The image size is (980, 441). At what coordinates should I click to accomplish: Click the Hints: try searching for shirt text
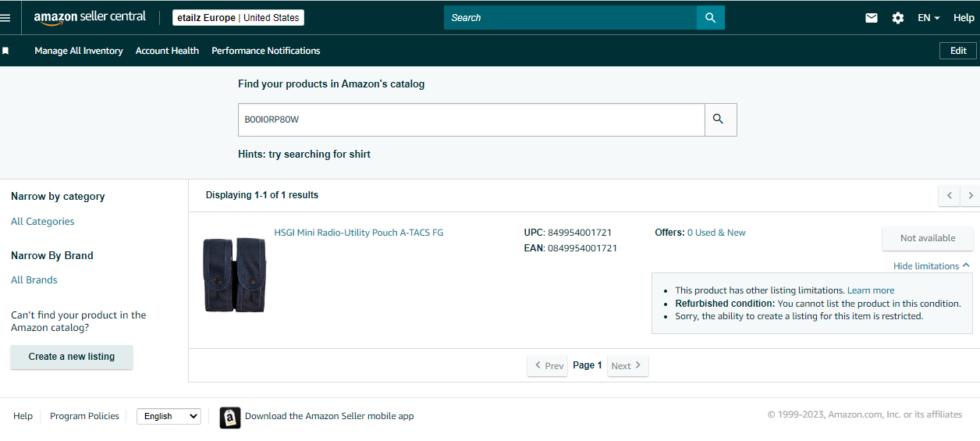(304, 155)
